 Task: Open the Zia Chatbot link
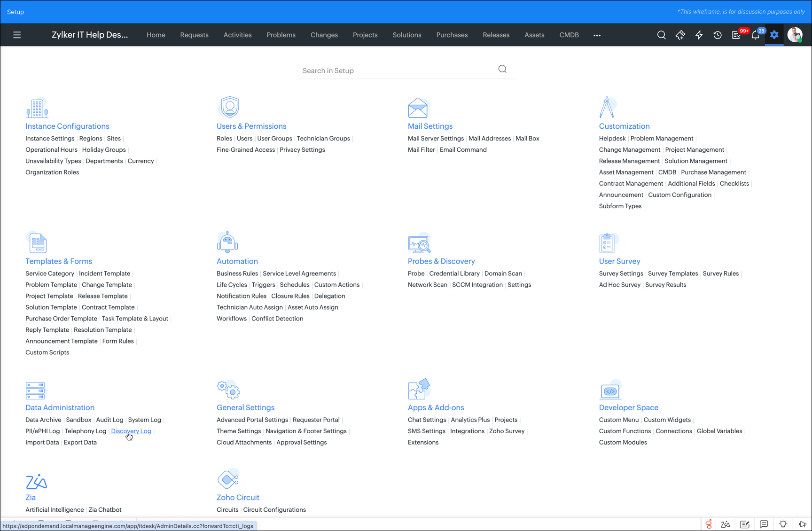coord(105,509)
